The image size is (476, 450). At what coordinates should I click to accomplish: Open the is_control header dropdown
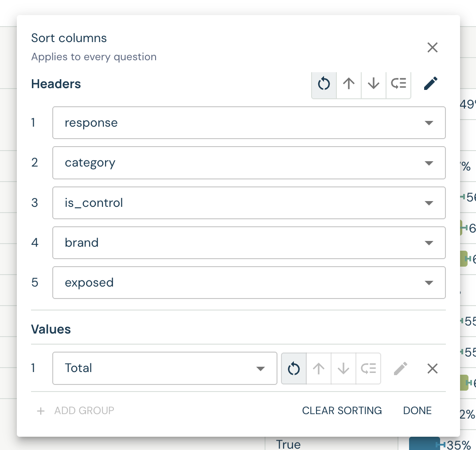tap(249, 203)
